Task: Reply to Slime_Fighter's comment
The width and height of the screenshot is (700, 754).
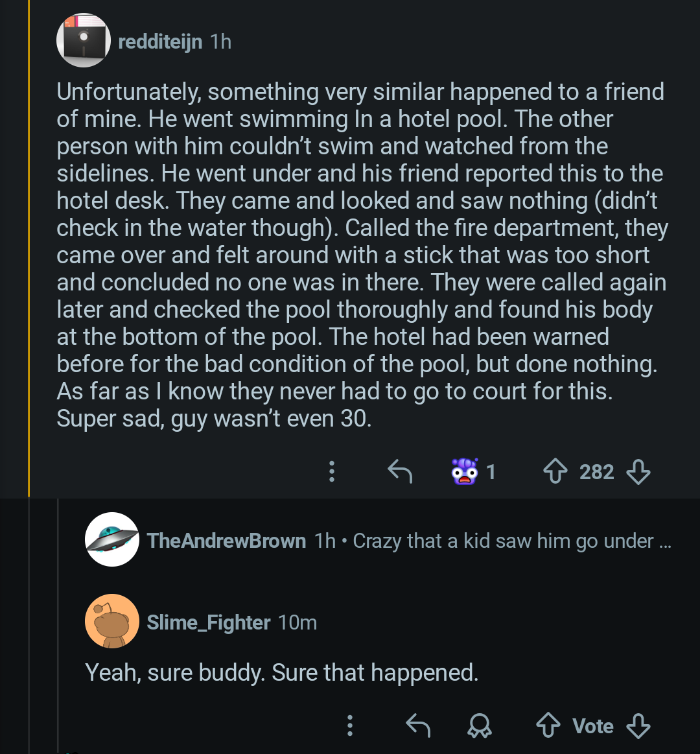Action: click(417, 725)
